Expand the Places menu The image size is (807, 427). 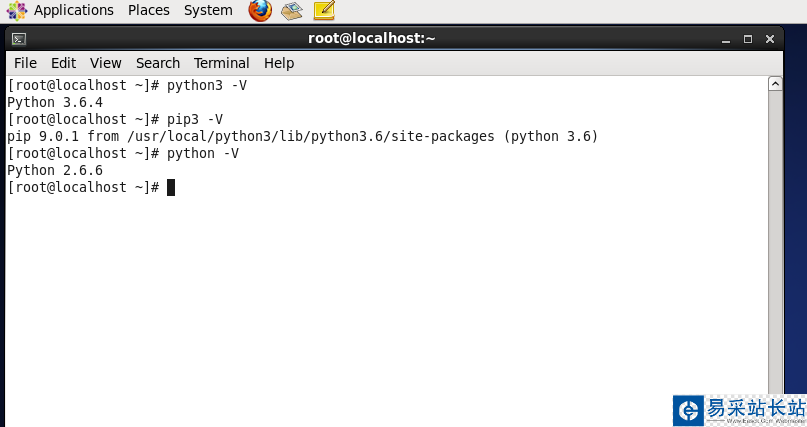point(149,10)
